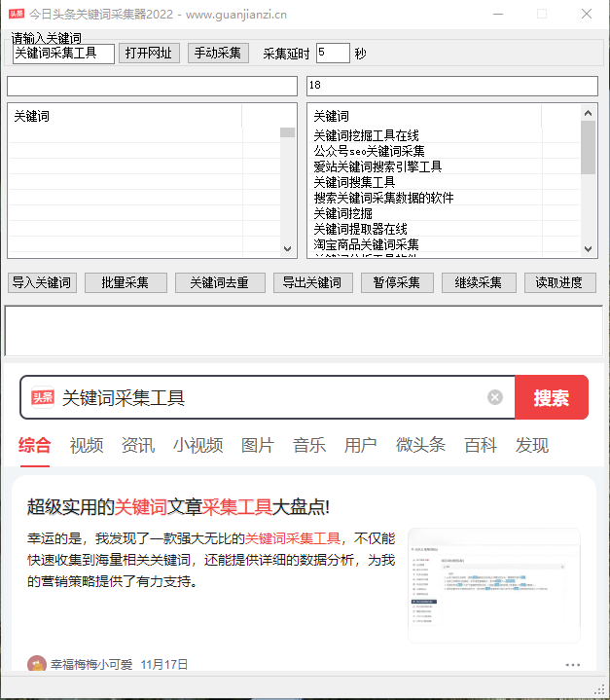Minimize the collector window
This screenshot has width=610, height=700.
498,14
